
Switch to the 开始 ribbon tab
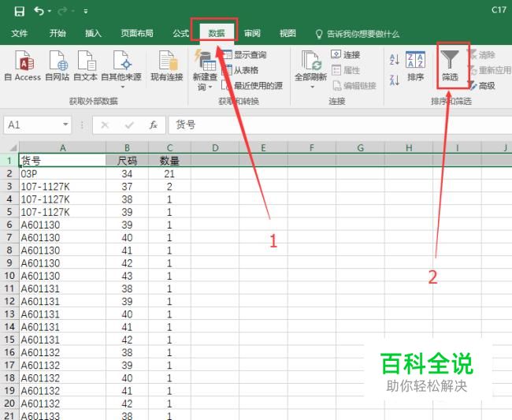58,33
